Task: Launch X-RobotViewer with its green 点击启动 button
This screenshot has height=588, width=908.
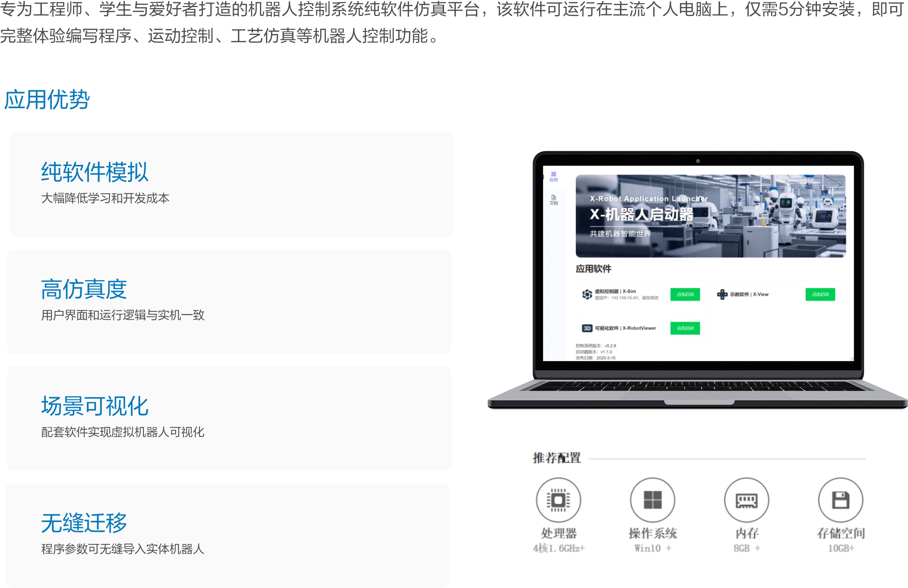Action: coord(685,328)
